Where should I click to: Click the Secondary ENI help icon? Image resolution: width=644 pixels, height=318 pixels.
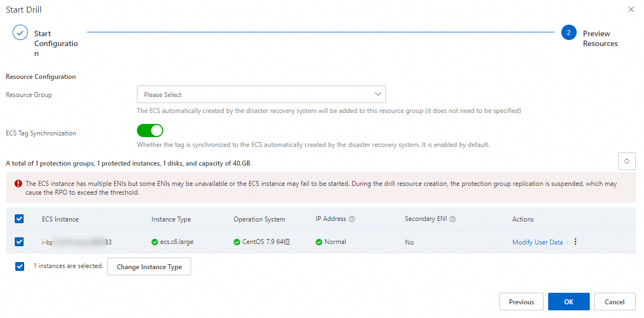pyautogui.click(x=453, y=219)
